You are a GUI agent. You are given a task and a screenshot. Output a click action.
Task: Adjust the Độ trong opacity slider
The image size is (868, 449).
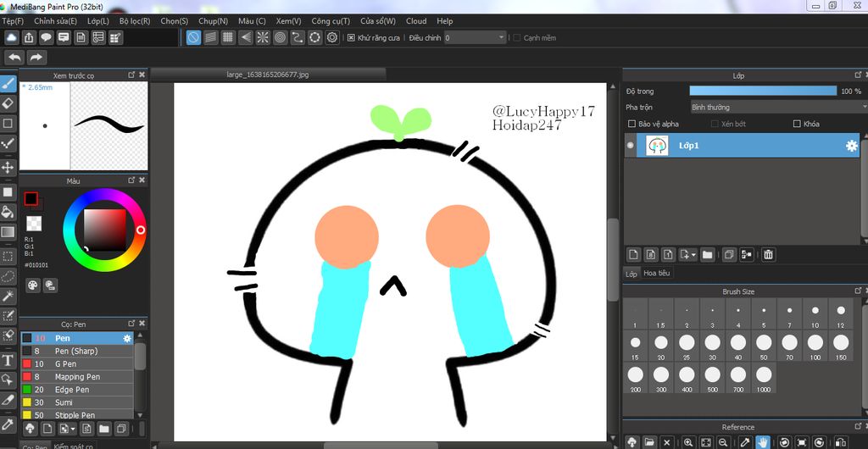(x=763, y=91)
